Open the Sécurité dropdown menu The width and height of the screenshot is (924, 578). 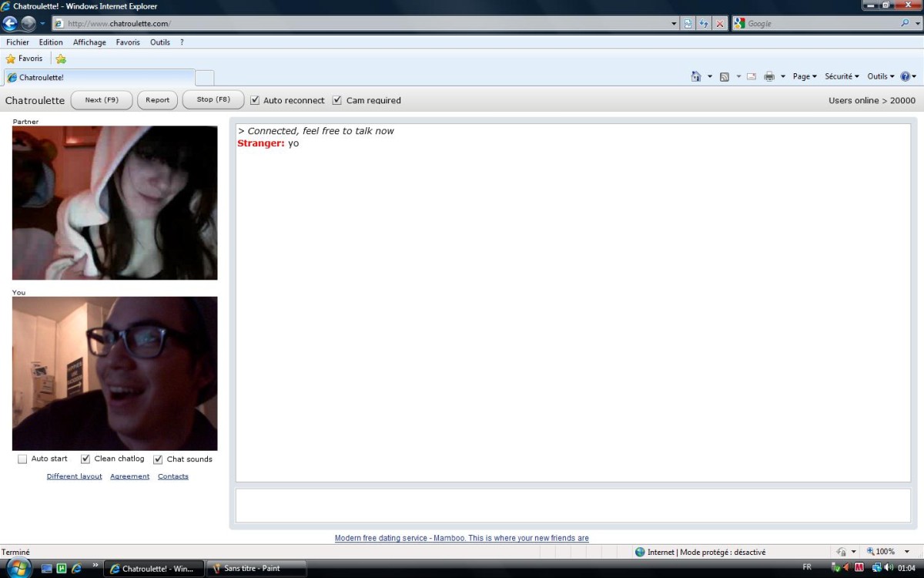point(842,76)
